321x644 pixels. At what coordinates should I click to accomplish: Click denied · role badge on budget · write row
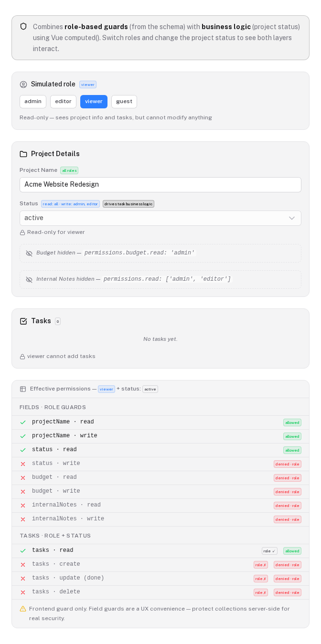click(288, 492)
